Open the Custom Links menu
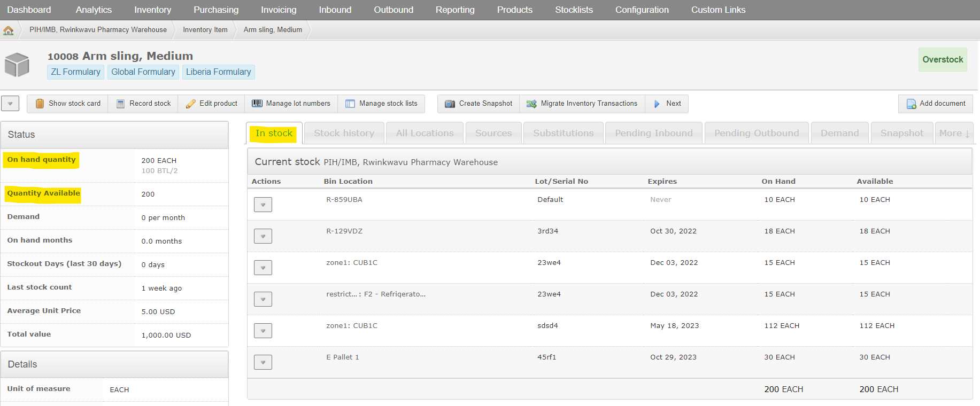 tap(718, 10)
